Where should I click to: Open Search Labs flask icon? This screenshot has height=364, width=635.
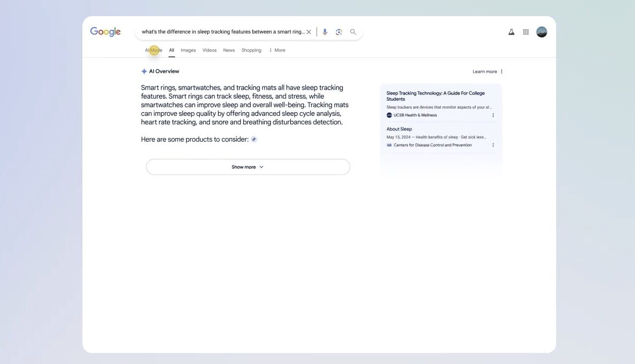pos(511,32)
